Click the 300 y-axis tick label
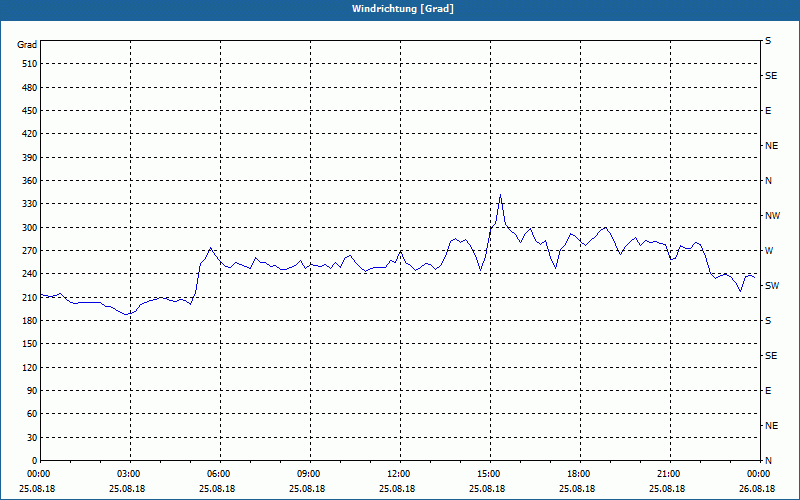 click(x=30, y=228)
